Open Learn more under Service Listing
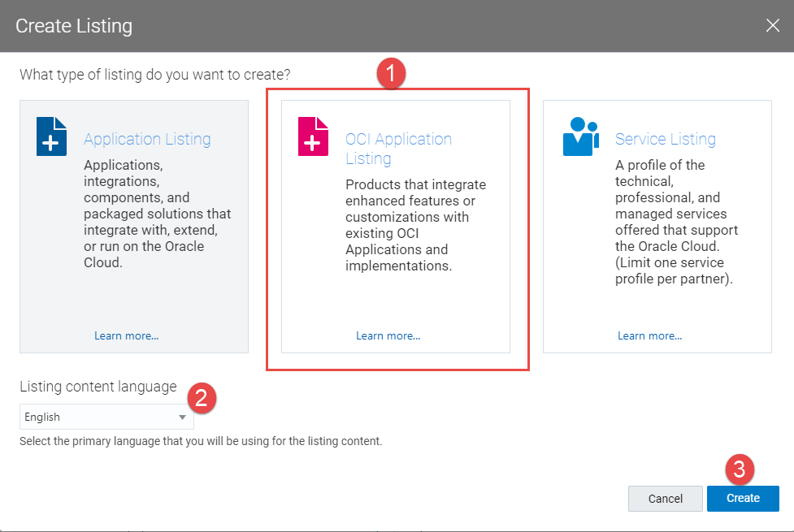The image size is (794, 532). tap(650, 335)
